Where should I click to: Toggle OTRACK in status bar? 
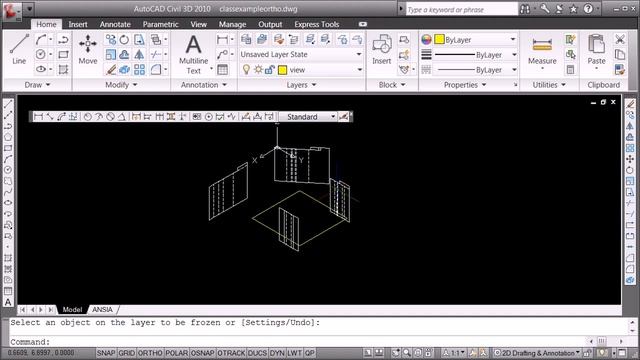coord(231,353)
